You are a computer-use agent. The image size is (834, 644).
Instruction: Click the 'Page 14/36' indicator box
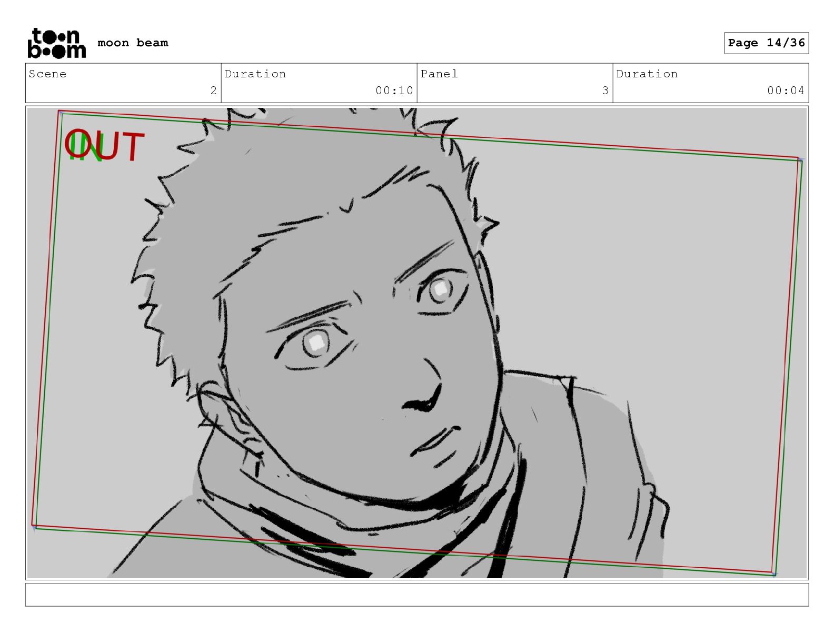pos(766,43)
